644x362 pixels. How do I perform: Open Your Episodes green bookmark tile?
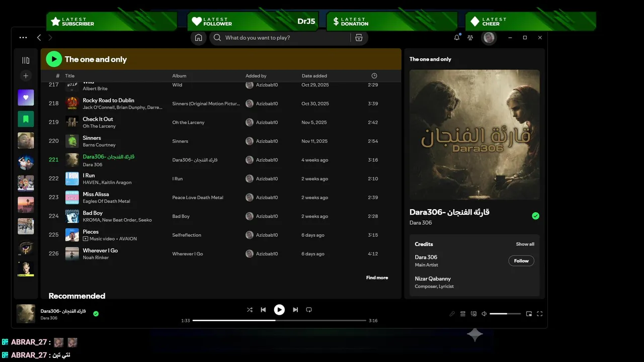(26, 119)
